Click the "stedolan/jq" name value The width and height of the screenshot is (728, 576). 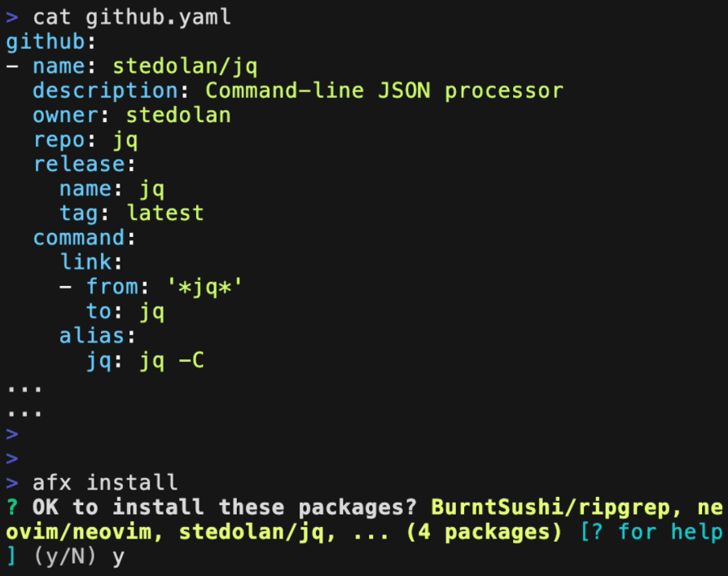tap(185, 66)
